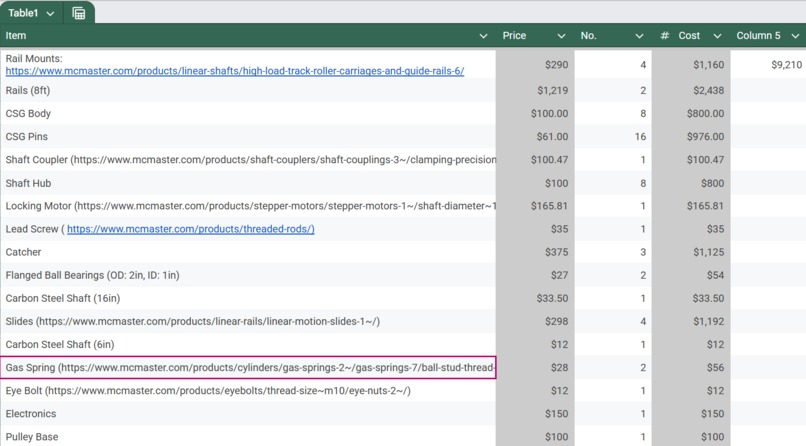This screenshot has width=806, height=446.
Task: Click the quantity 3 cell for Catcher
Action: 613,252
